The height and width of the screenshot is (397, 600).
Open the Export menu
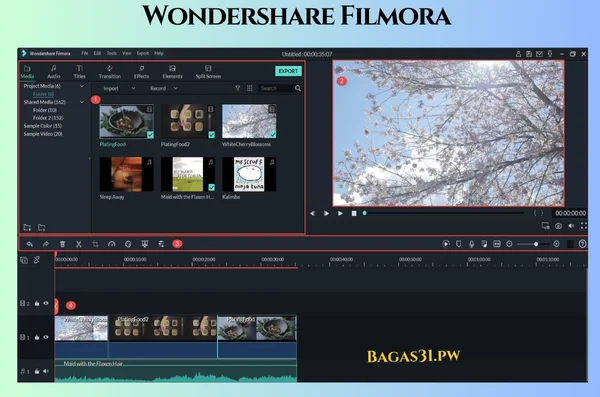pyautogui.click(x=143, y=53)
